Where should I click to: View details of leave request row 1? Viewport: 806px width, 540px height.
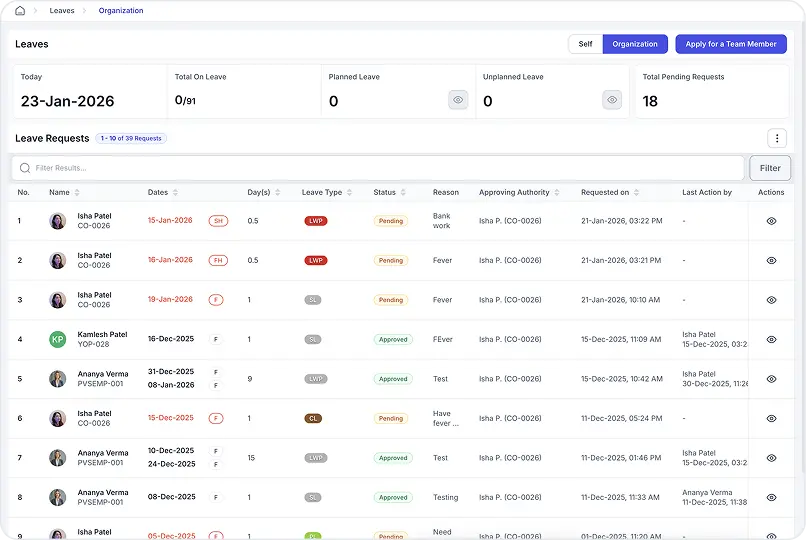point(771,221)
